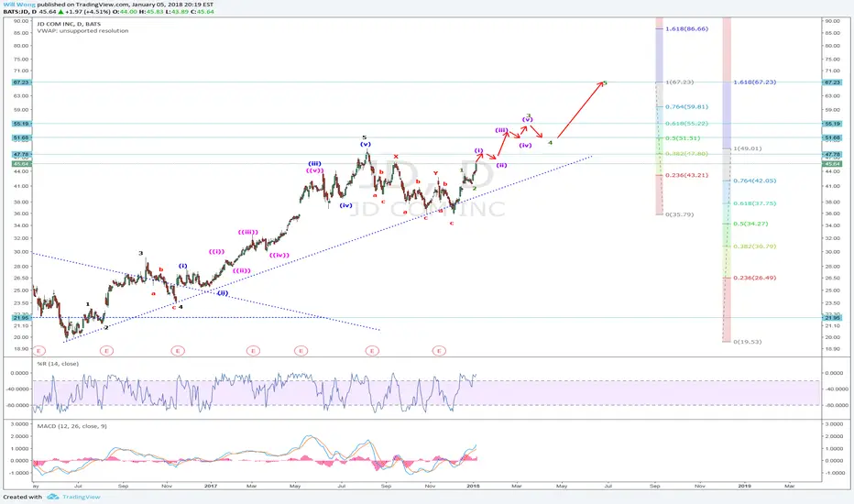This screenshot has width=854, height=504.
Task: Click the Fibonacci label '0.618(55.22)'
Action: 687,124
